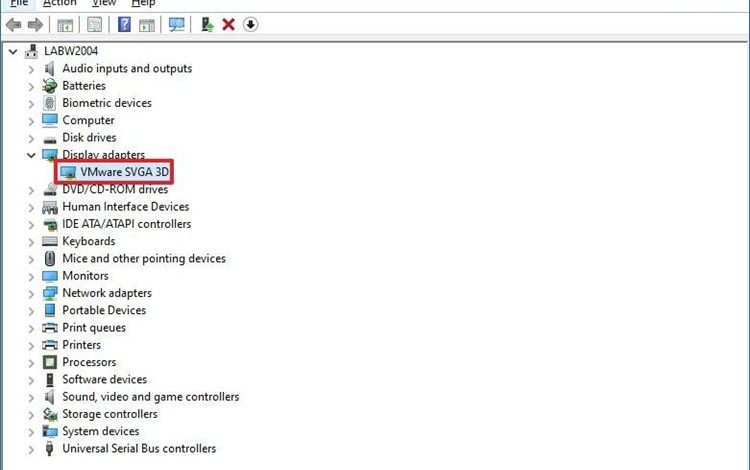Open the Properties toolbar icon
Viewport: 750px width, 470px height.
point(94,24)
